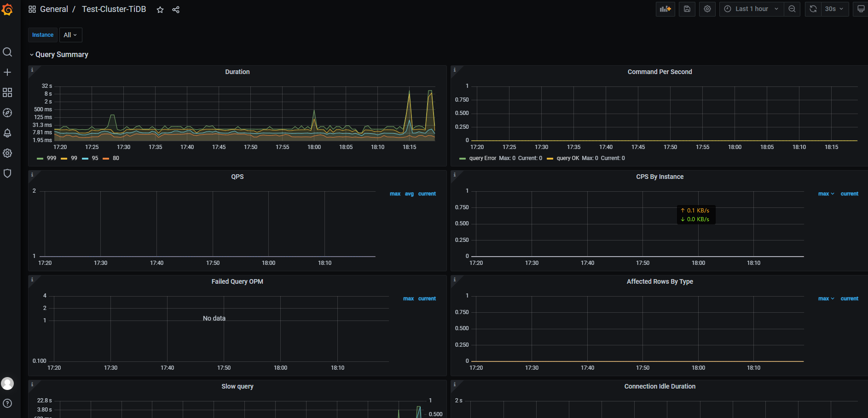This screenshot has width=868, height=418.
Task: Open the search dashboards icon in sidebar
Action: [x=7, y=52]
